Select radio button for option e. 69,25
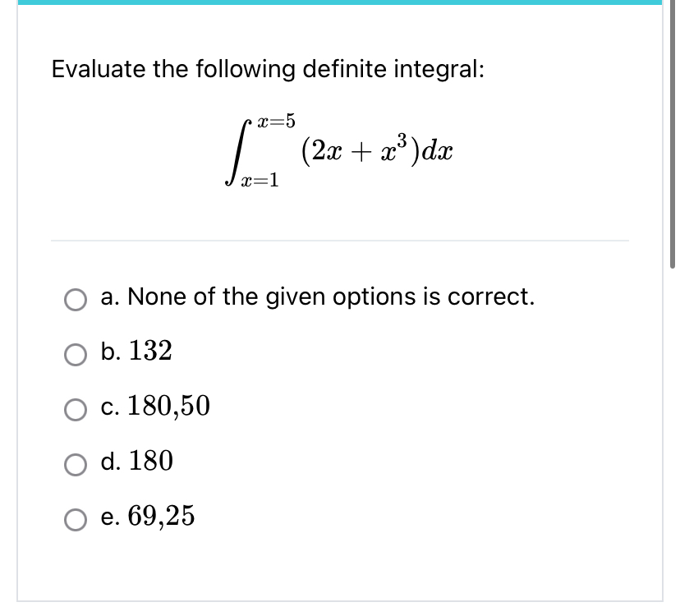 coord(76,518)
